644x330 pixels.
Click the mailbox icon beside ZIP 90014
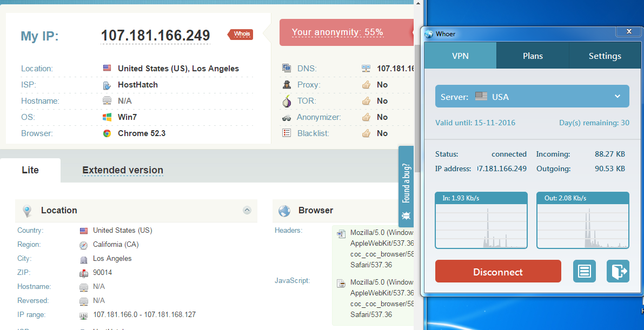(x=83, y=273)
